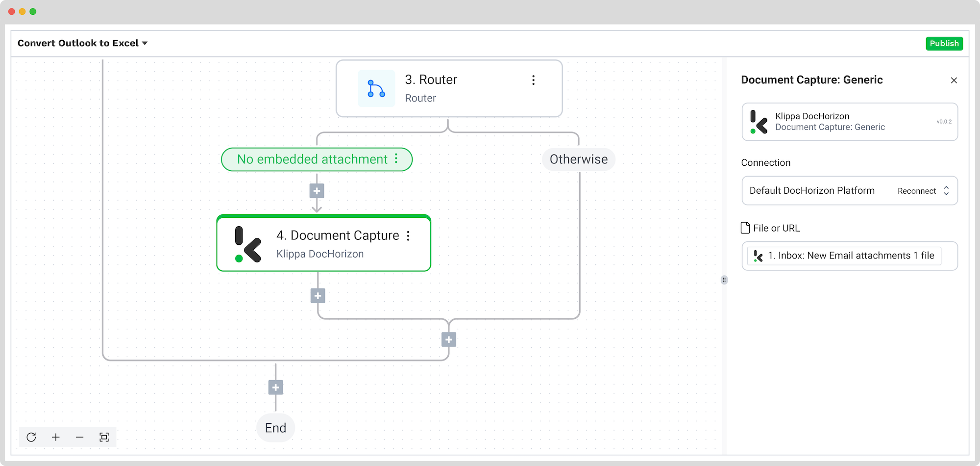Click the Document Capture: Generic panel title

tap(812, 80)
